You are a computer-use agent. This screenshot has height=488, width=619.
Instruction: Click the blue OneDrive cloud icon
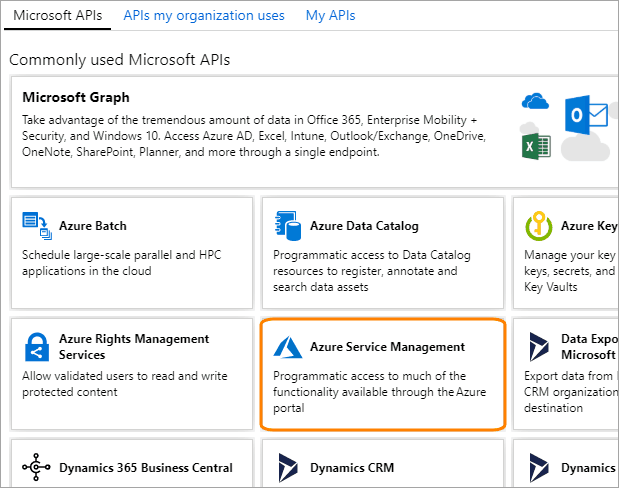coord(536,101)
